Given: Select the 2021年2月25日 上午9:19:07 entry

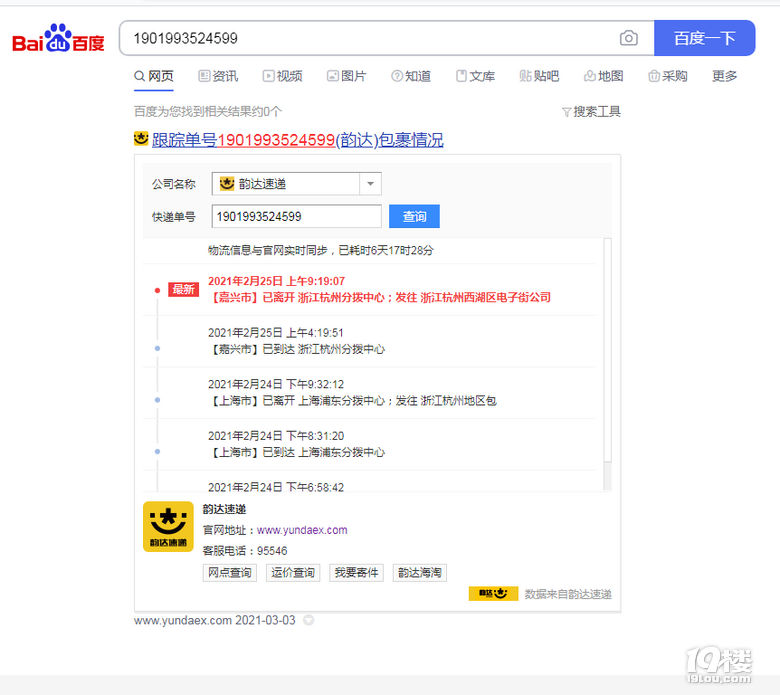Looking at the screenshot, I should pos(369,290).
